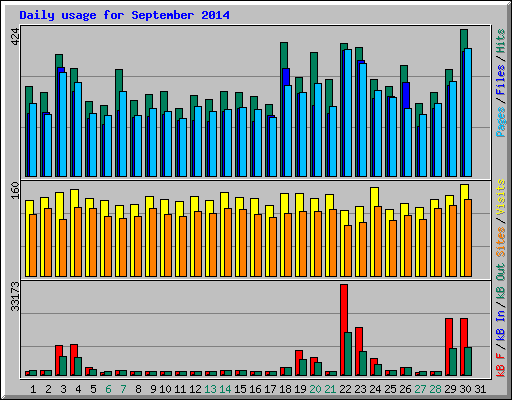This screenshot has width=512, height=400.
Task: Click day 27 weekend label
Action: tap(420, 389)
